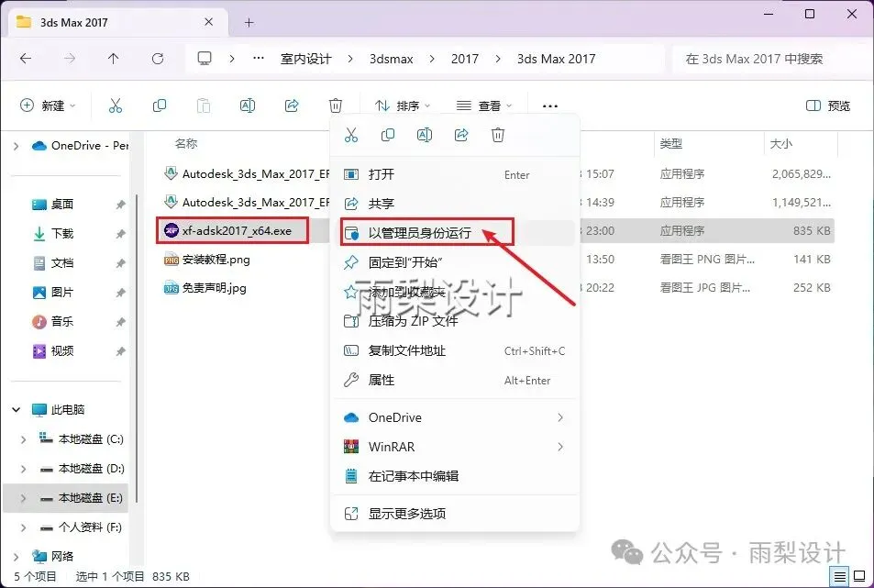
Task: Select the 安装教程.png file
Action: click(216, 260)
